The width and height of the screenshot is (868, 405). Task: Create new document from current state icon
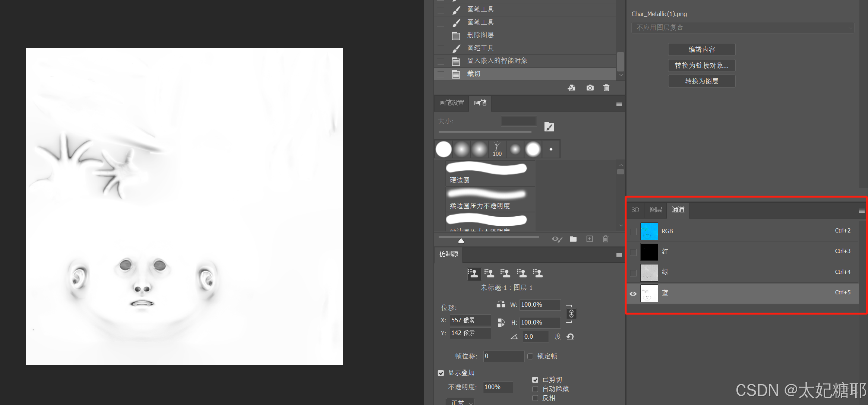[571, 88]
